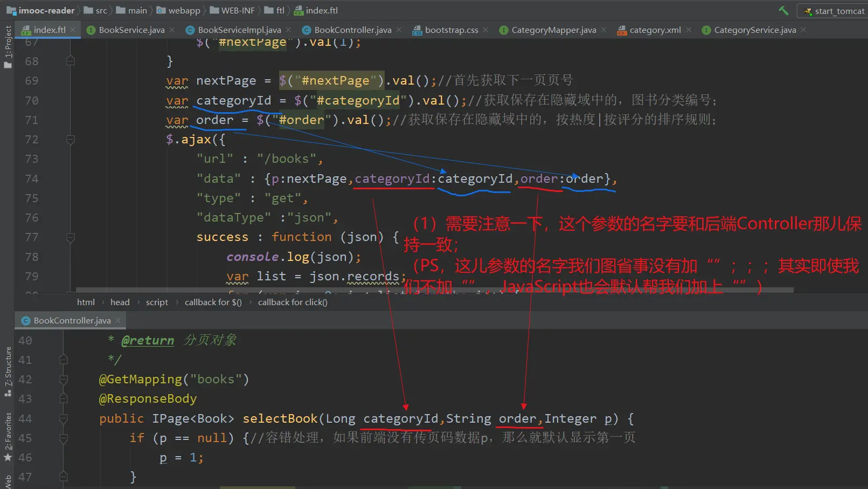868x489 pixels.
Task: Click the "dataType" key on line 76
Action: click(234, 218)
